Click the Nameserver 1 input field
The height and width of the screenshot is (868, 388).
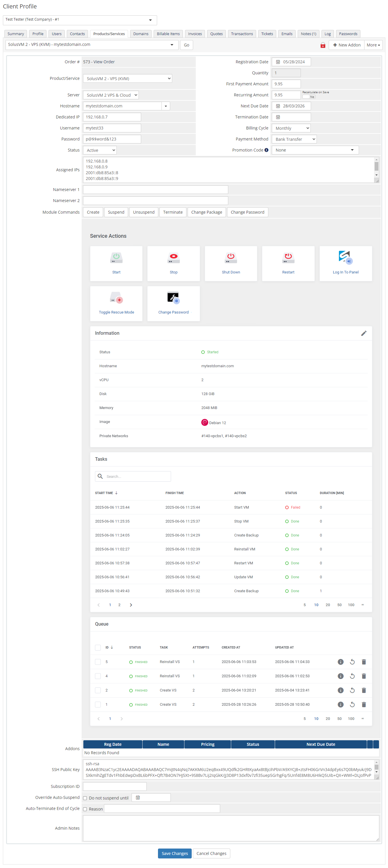click(155, 190)
